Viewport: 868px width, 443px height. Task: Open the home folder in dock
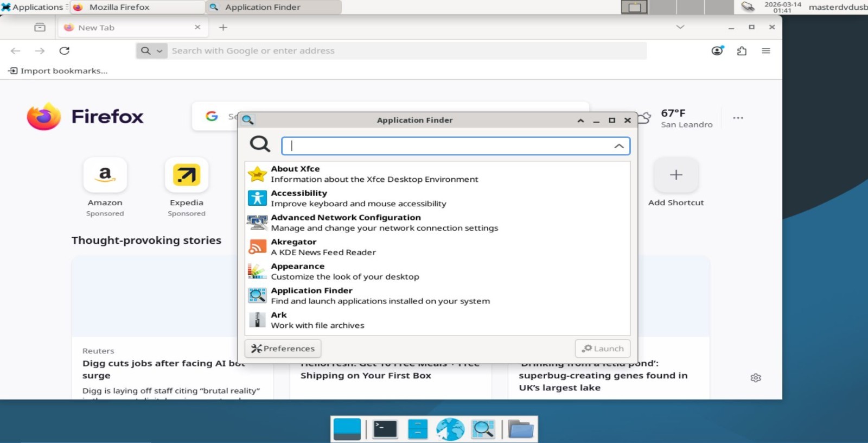(x=521, y=429)
